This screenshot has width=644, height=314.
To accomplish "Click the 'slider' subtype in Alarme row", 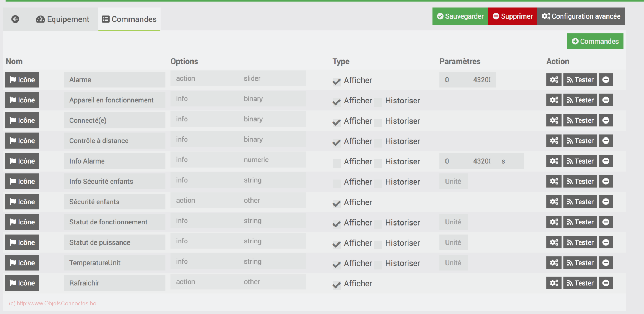I will click(x=272, y=78).
